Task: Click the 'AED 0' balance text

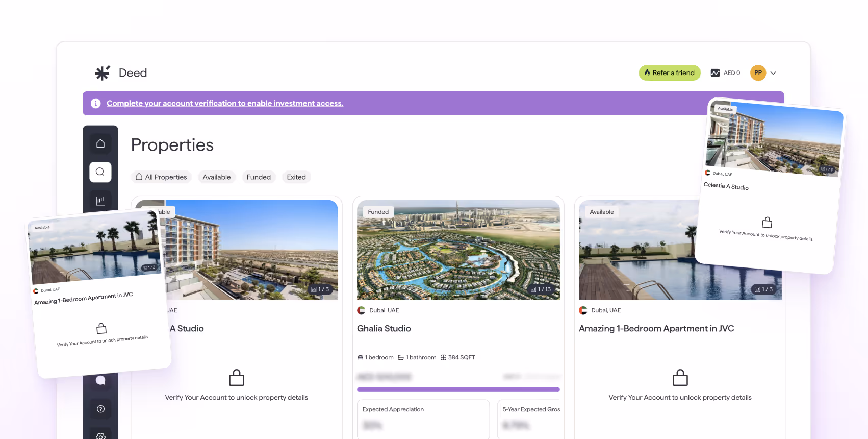Action: click(x=732, y=73)
